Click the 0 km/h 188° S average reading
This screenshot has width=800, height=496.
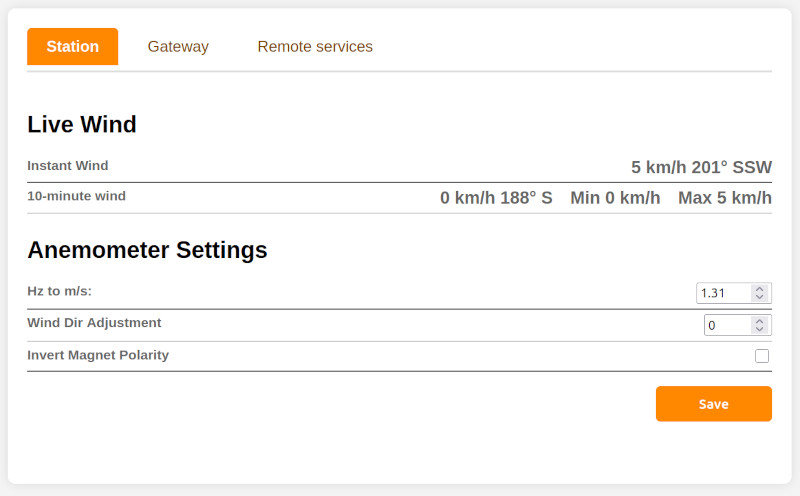point(496,198)
